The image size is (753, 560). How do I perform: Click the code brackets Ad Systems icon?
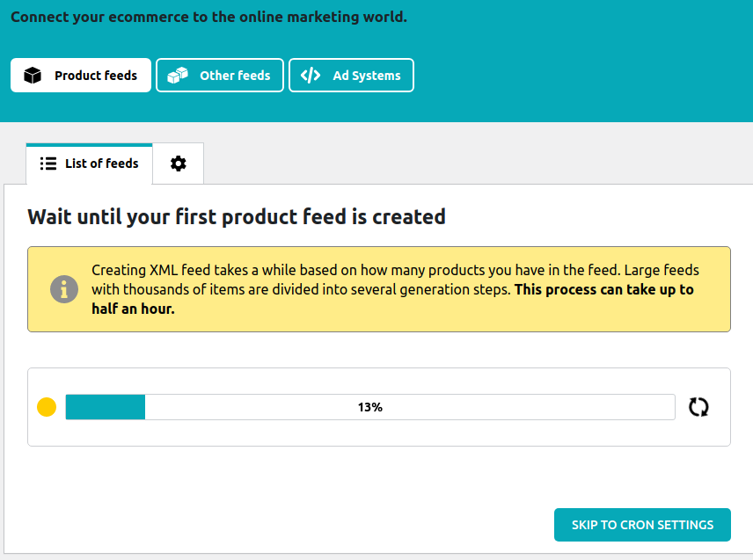click(311, 76)
